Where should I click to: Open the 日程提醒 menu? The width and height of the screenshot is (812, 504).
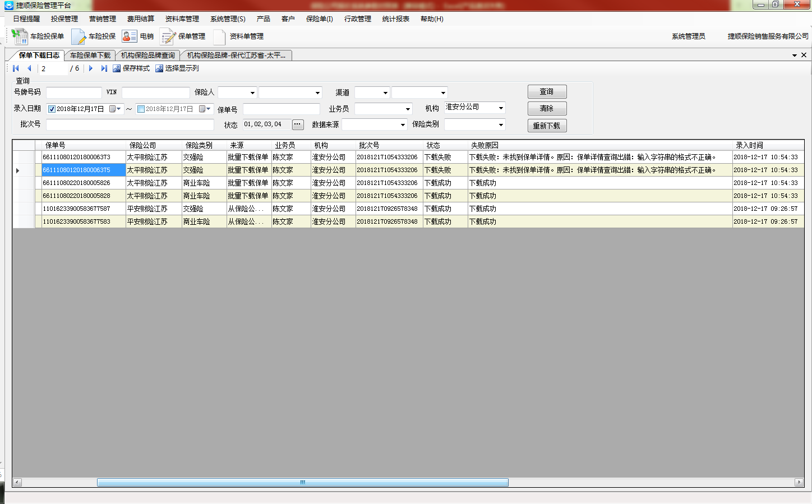[26, 19]
